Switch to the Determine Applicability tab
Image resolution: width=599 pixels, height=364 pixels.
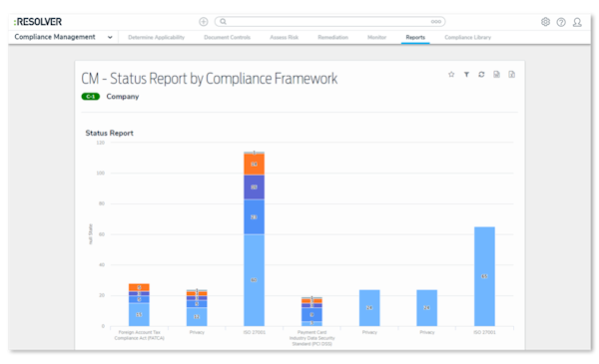point(157,37)
